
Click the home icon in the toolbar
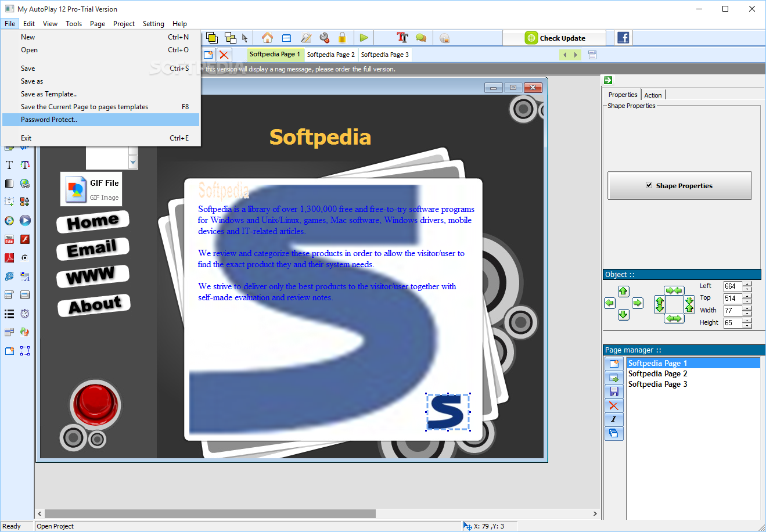(267, 38)
